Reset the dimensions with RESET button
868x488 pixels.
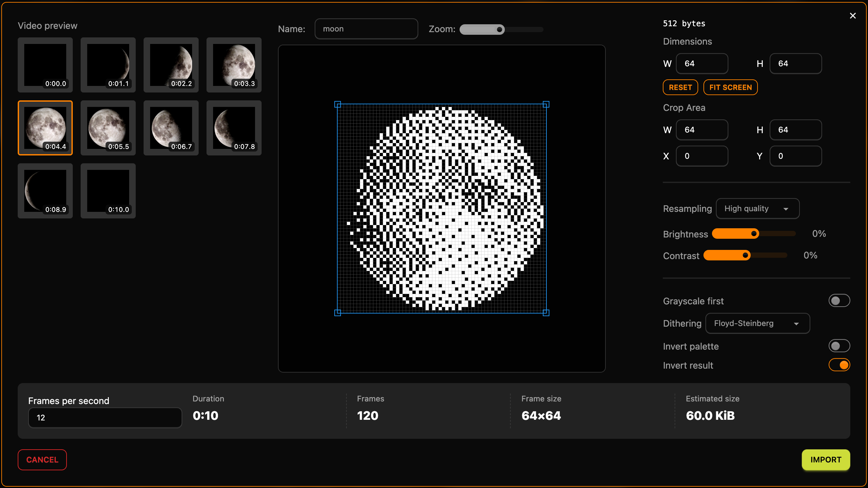[680, 87]
